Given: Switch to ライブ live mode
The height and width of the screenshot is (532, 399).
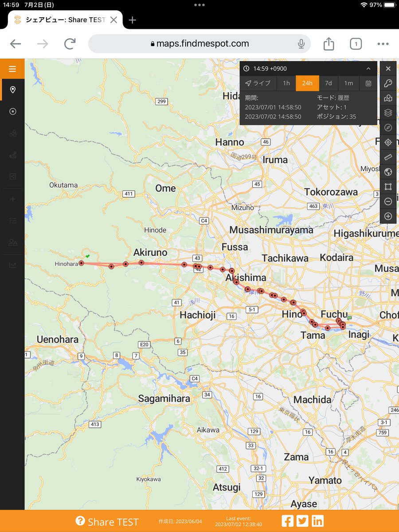Looking at the screenshot, I should 258,83.
